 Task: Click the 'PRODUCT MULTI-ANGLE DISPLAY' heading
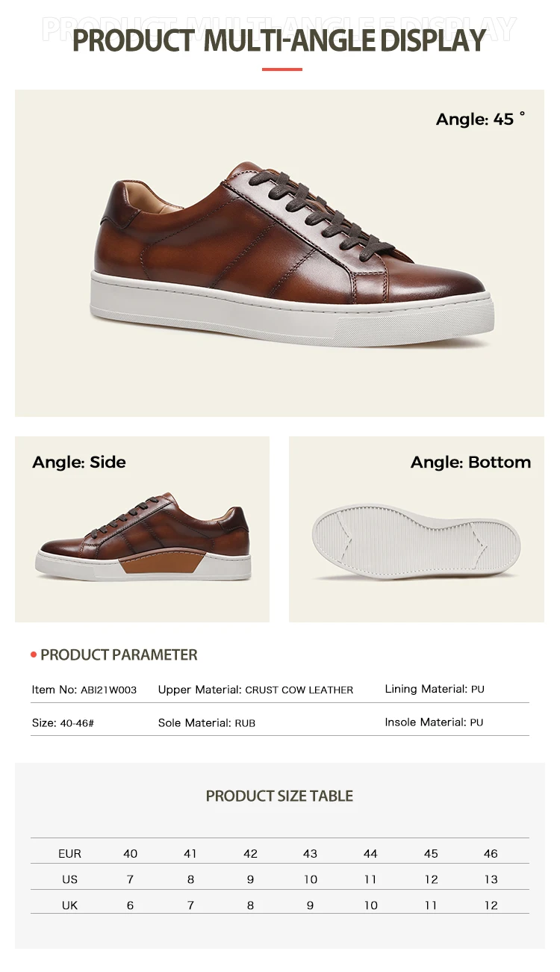click(279, 40)
